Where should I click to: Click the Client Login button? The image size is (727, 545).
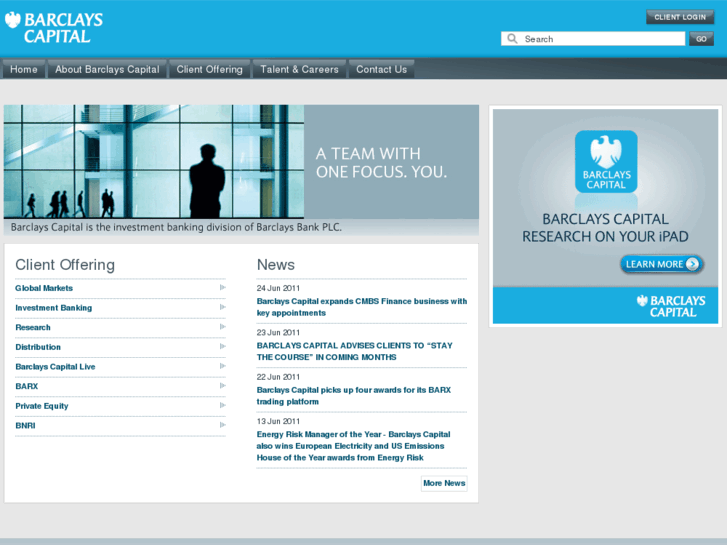(x=680, y=17)
